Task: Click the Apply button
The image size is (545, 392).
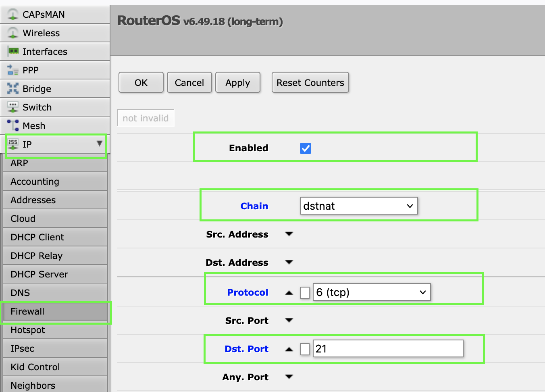Action: (x=238, y=82)
